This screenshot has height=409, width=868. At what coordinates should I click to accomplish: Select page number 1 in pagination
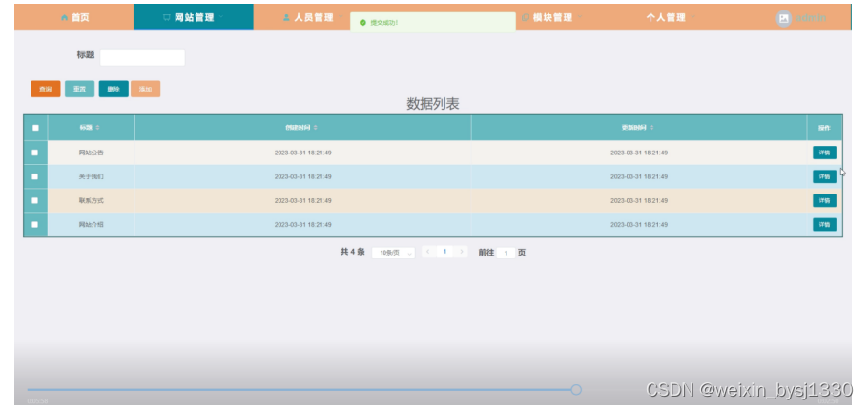(444, 252)
